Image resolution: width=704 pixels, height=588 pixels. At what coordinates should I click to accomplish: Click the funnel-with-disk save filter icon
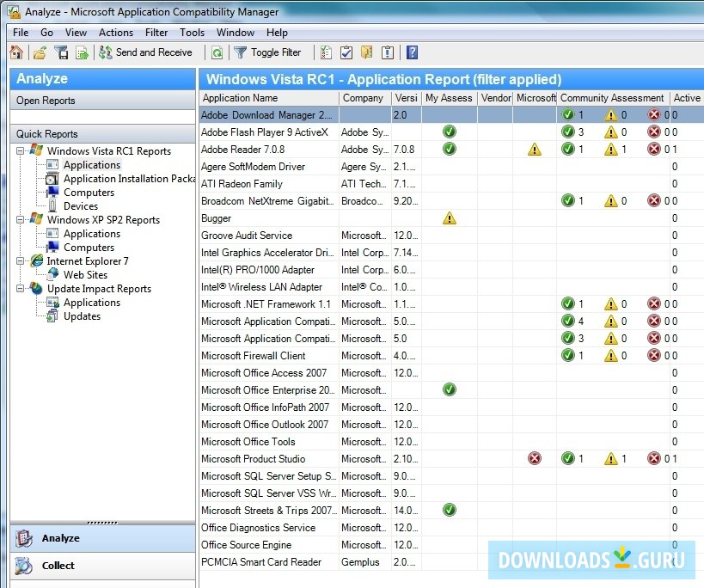pos(61,52)
